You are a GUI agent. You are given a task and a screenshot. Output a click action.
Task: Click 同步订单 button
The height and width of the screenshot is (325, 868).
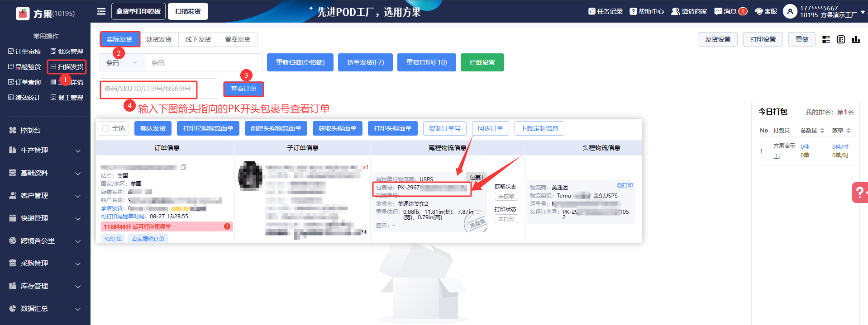coord(491,128)
